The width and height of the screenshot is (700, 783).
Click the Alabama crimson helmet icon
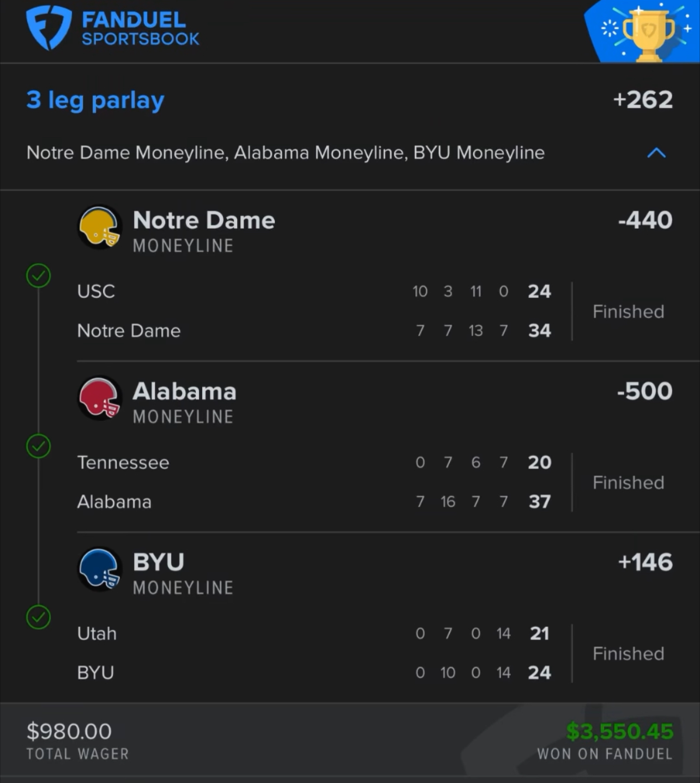[99, 398]
